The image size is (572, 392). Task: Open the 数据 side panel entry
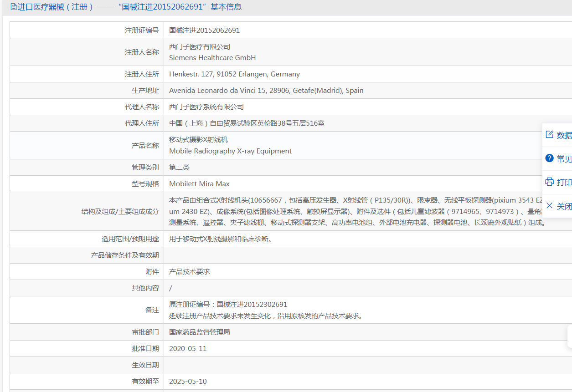tap(557, 135)
